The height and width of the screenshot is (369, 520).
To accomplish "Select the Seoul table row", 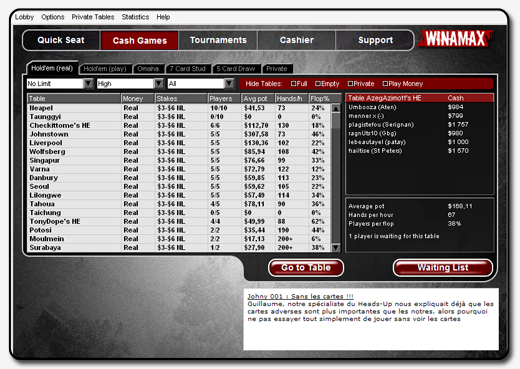I will click(179, 186).
